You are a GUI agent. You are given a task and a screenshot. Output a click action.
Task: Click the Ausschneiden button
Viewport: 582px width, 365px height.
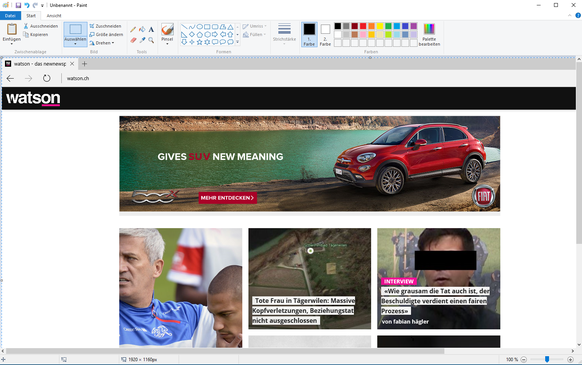pyautogui.click(x=41, y=26)
